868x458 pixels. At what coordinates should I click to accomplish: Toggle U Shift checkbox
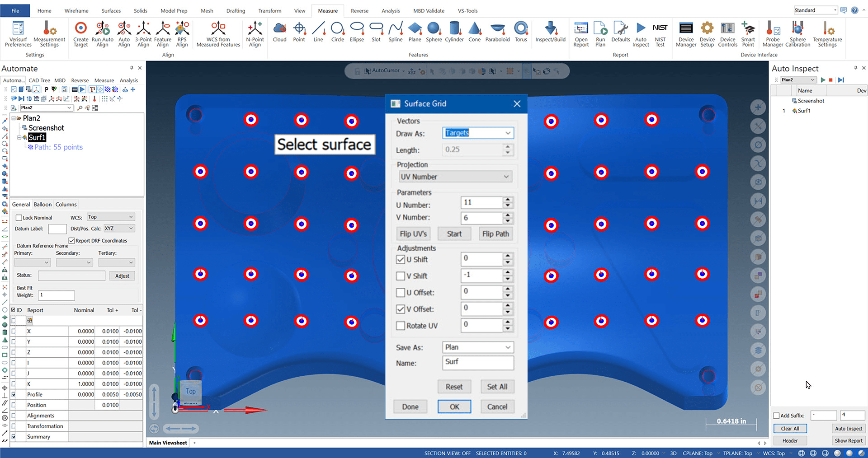click(400, 259)
